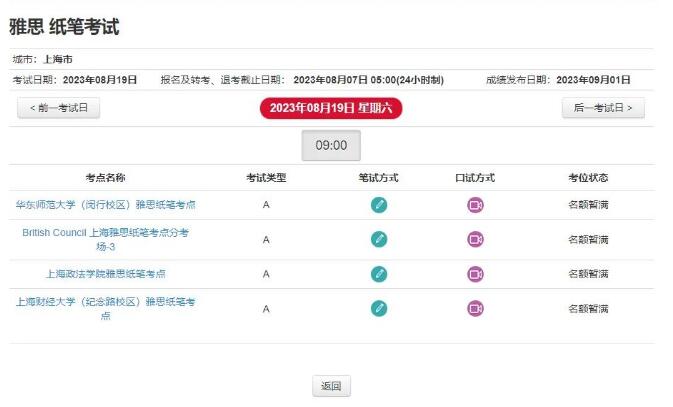Click 笔试方式 column header
Screen dimensions: 673x407
[379, 178]
